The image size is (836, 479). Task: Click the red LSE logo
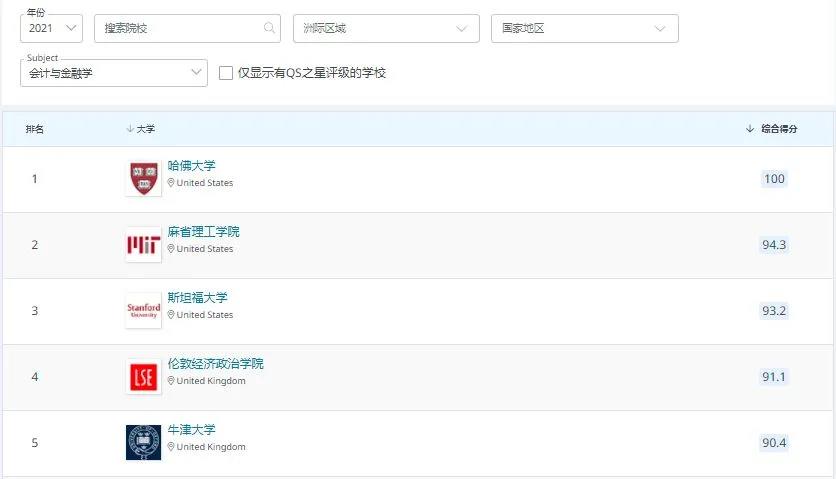[143, 377]
